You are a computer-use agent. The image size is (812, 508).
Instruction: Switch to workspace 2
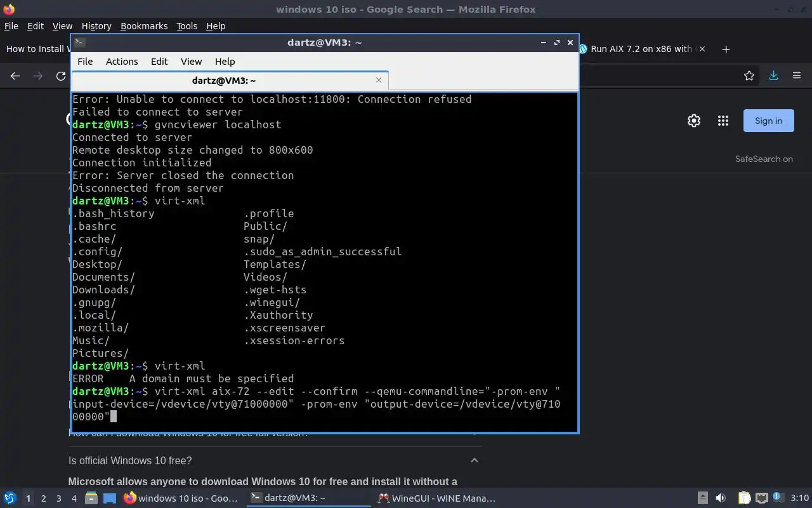[43, 498]
